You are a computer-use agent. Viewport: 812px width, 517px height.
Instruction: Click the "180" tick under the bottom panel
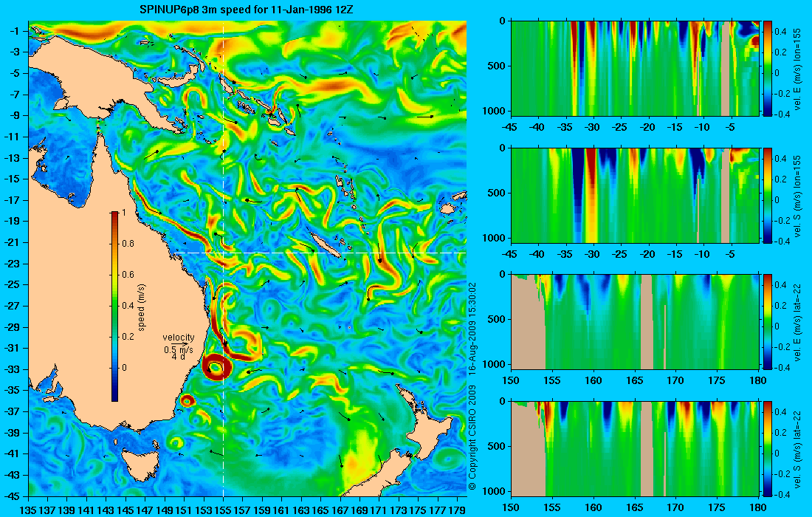pos(758,507)
